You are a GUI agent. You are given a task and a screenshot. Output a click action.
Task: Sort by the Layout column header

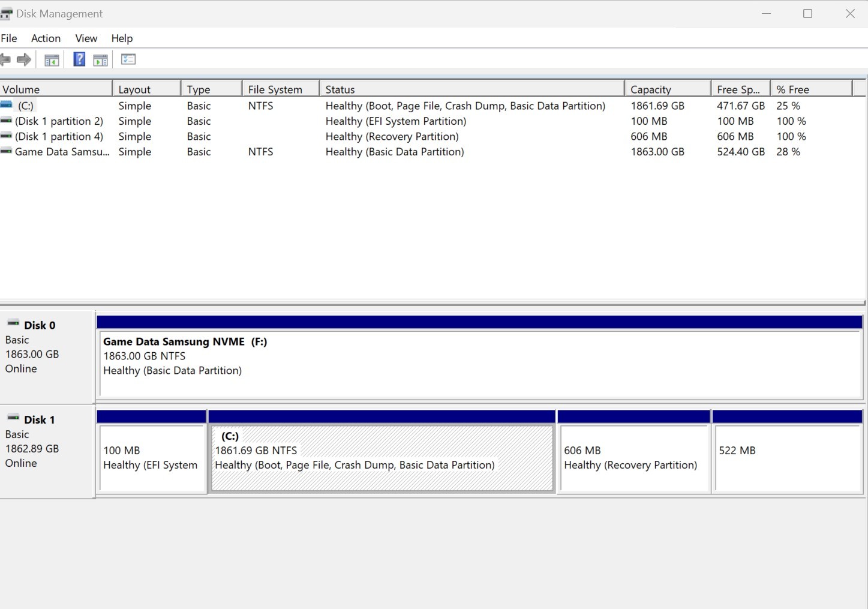click(x=146, y=89)
